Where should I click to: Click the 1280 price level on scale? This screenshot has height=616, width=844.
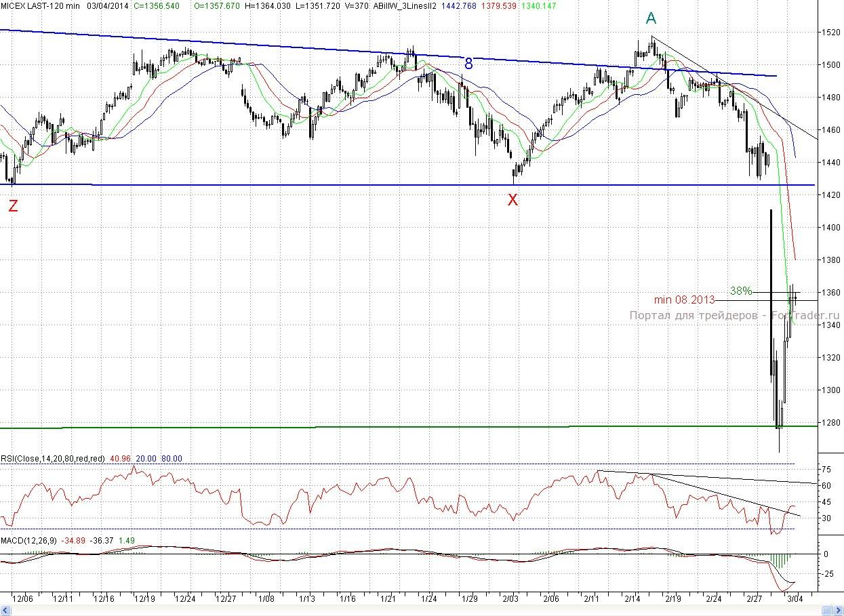831,423
